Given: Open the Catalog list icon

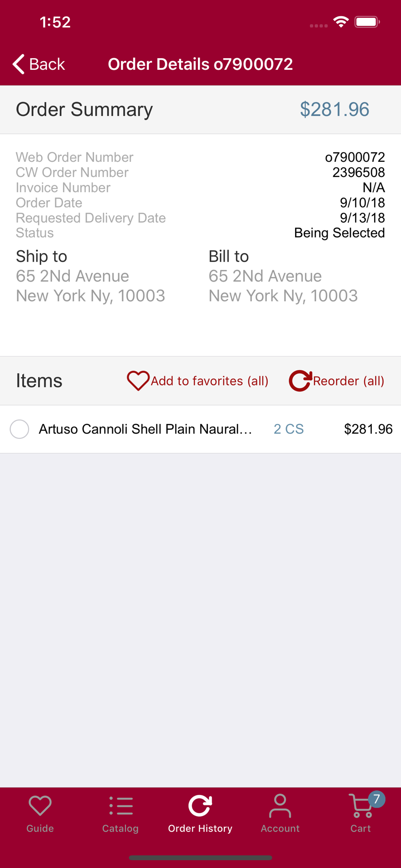Looking at the screenshot, I should [121, 806].
